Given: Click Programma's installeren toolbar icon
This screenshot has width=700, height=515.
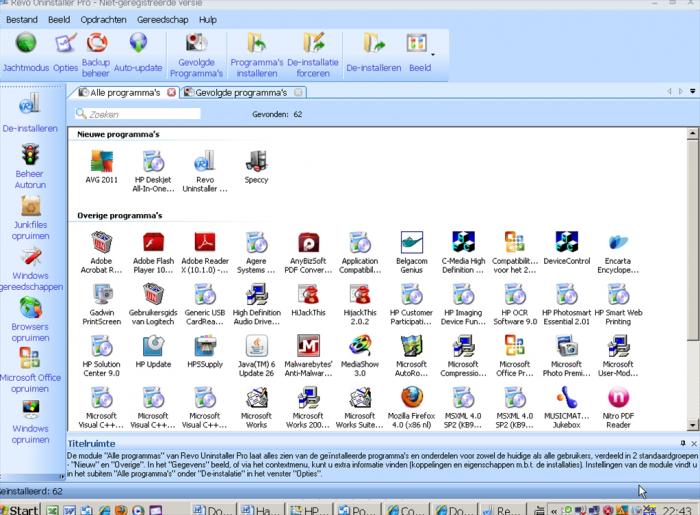Looking at the screenshot, I should click(x=257, y=55).
